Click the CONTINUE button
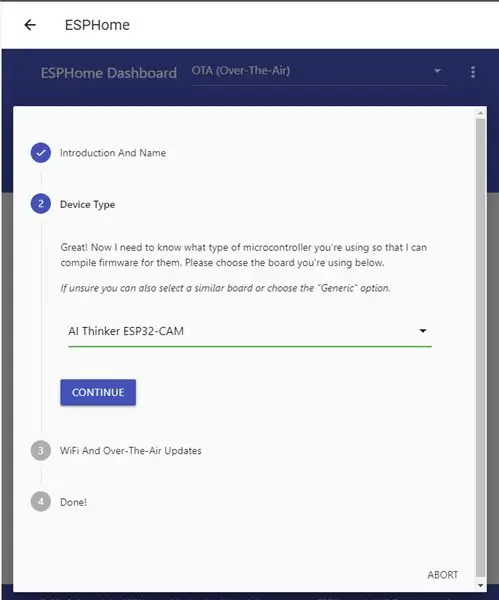The height and width of the screenshot is (600, 499). (x=98, y=392)
